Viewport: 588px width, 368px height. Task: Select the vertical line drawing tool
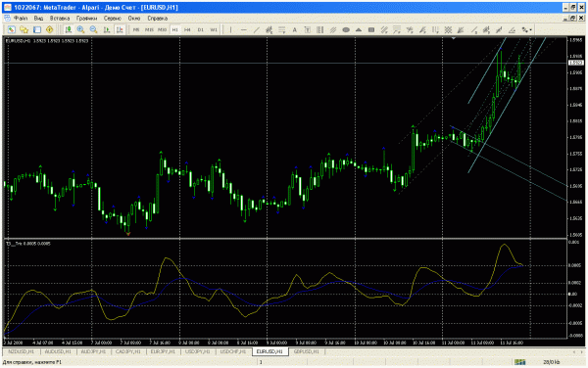click(230, 29)
